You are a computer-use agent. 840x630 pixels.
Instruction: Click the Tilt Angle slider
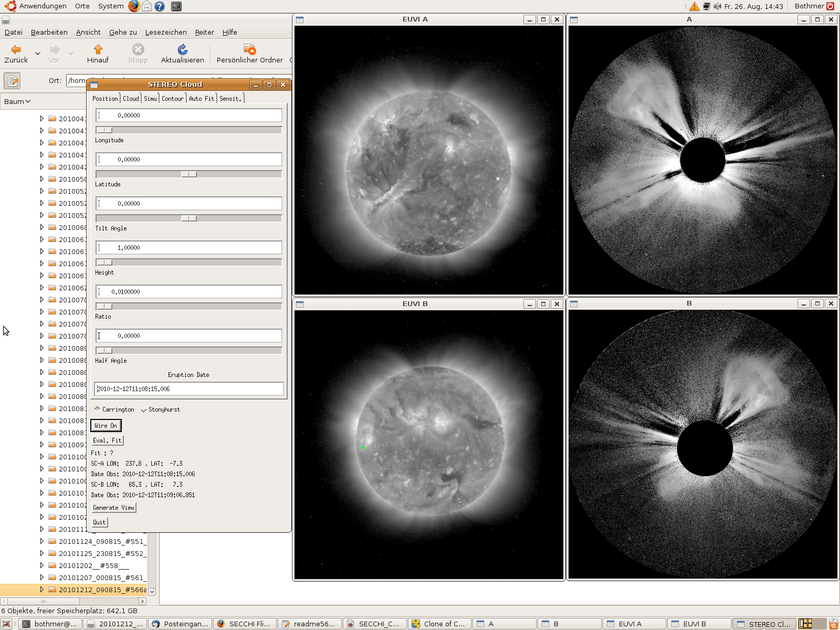tap(189, 218)
